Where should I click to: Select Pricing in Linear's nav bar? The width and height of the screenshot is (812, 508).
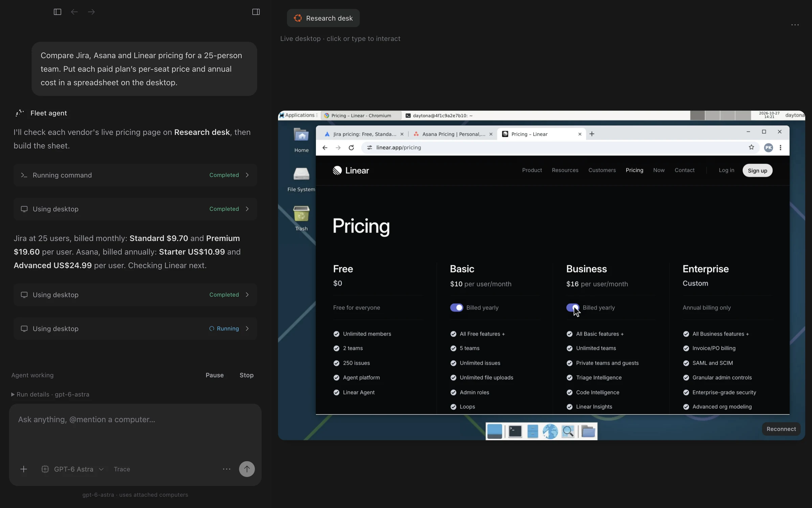[634, 170]
